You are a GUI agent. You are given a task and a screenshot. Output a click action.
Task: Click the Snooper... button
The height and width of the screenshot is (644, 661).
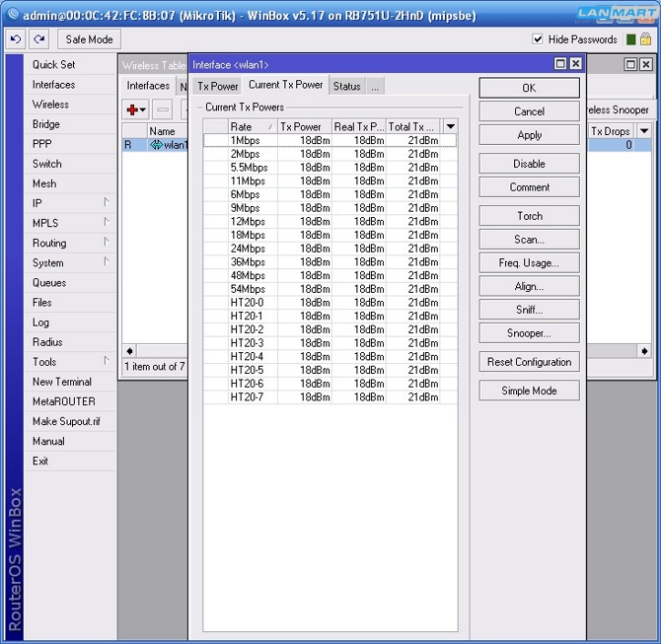[x=529, y=333]
